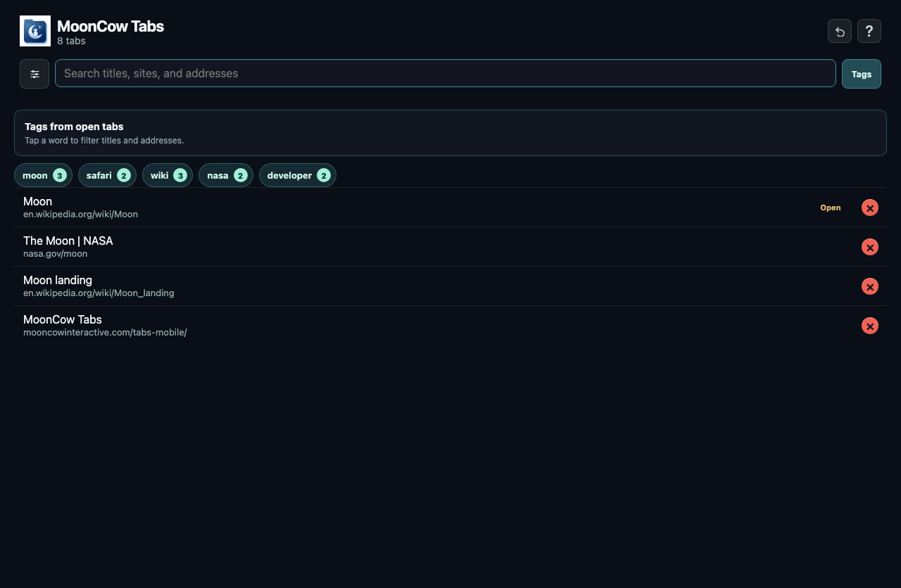Open help via the question mark icon
Screen dimensions: 901x588
(x=869, y=31)
